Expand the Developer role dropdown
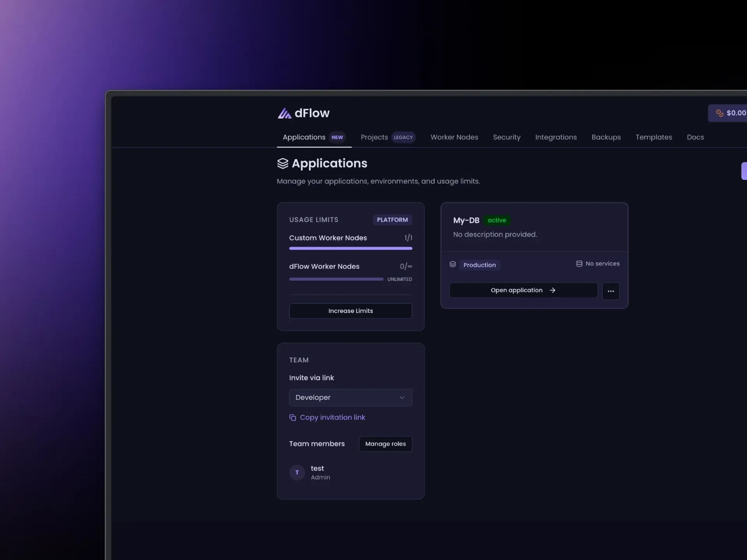747x560 pixels. pos(350,397)
